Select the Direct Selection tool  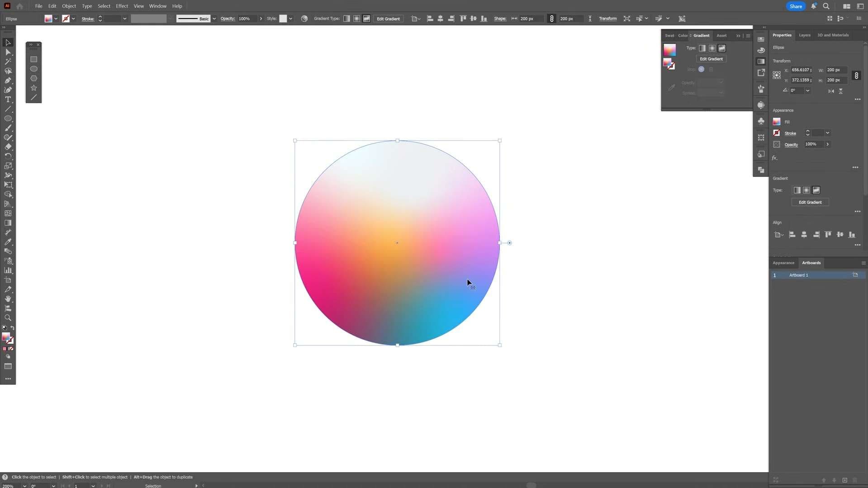[x=8, y=52]
